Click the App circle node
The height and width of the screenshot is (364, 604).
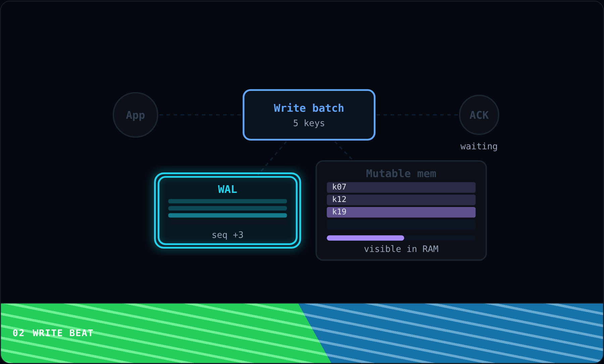point(136,115)
